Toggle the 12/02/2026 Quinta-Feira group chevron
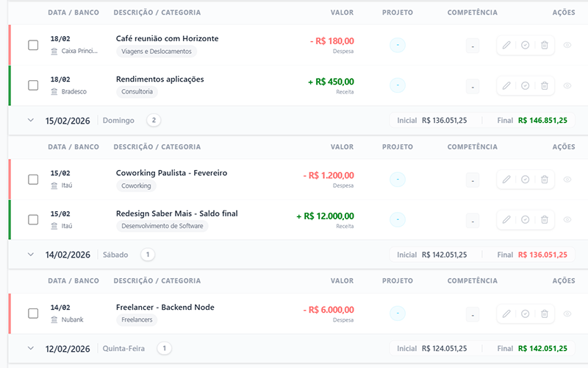This screenshot has height=368, width=588. point(31,348)
